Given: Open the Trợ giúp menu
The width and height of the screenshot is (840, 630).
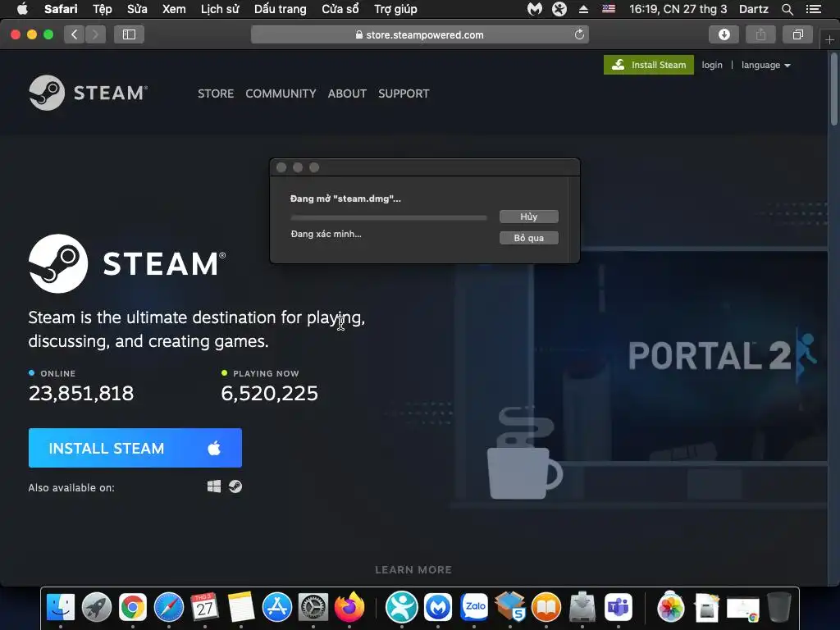Looking at the screenshot, I should coord(395,8).
